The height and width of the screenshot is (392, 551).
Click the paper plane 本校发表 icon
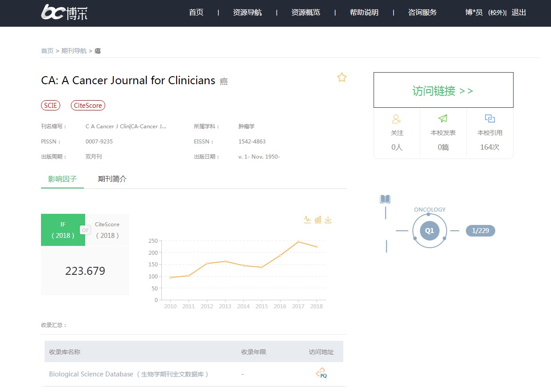point(443,118)
